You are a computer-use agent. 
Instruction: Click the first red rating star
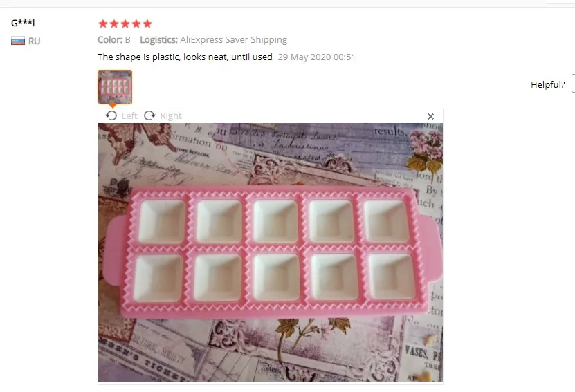[103, 24]
